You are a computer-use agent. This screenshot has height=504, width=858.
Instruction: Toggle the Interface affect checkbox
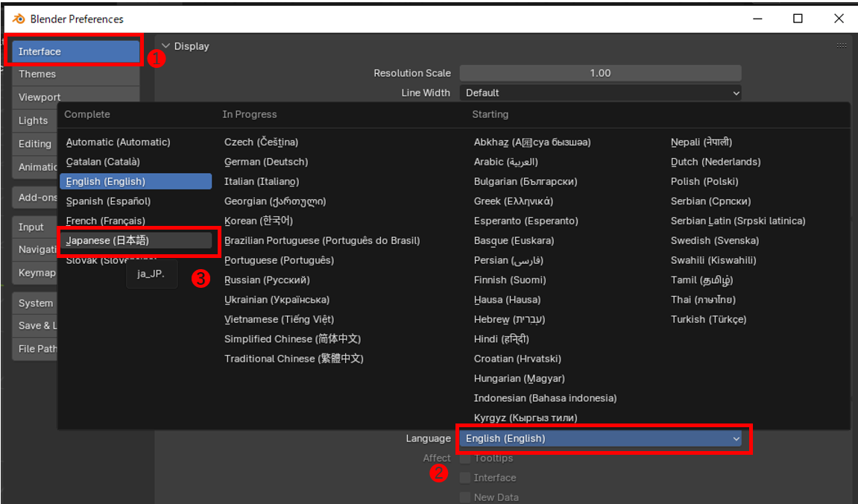click(465, 478)
